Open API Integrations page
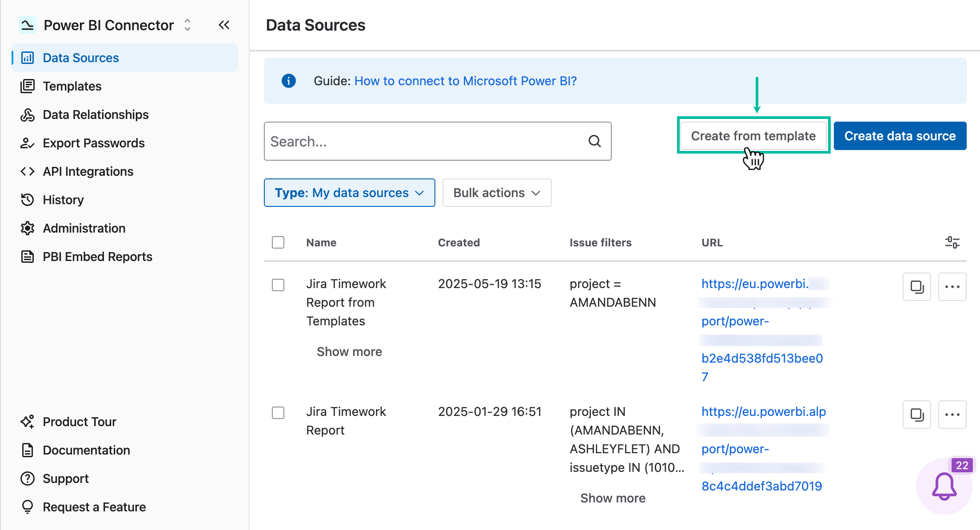The height and width of the screenshot is (530, 980). (x=125, y=171)
